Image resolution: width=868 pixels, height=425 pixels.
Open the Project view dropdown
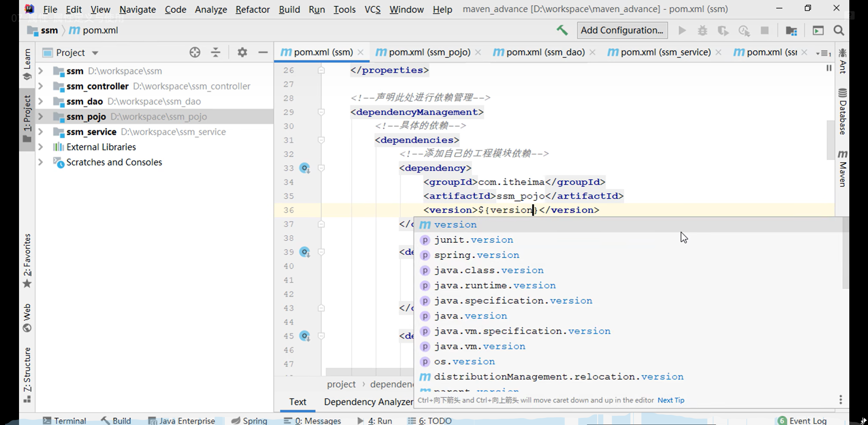pyautogui.click(x=95, y=53)
